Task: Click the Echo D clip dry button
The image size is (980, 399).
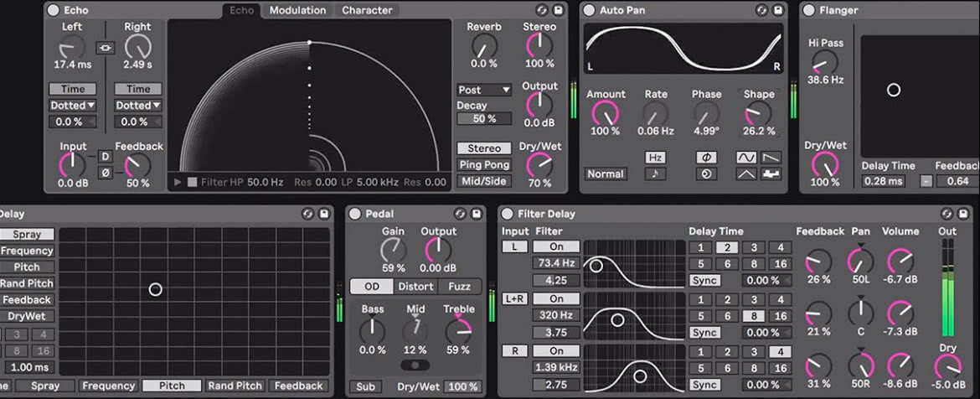Action: pos(105,157)
